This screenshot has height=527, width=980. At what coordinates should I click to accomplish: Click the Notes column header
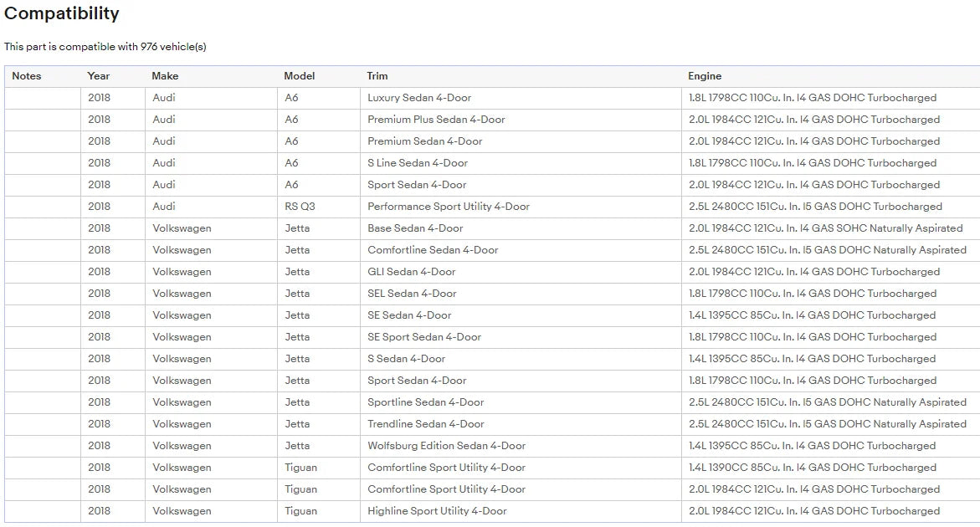26,76
